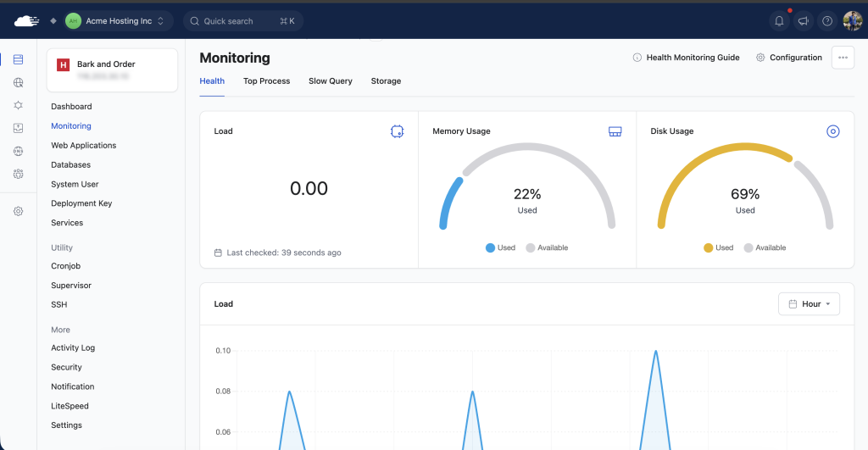Select the hexagon icon in the left rail

19,105
